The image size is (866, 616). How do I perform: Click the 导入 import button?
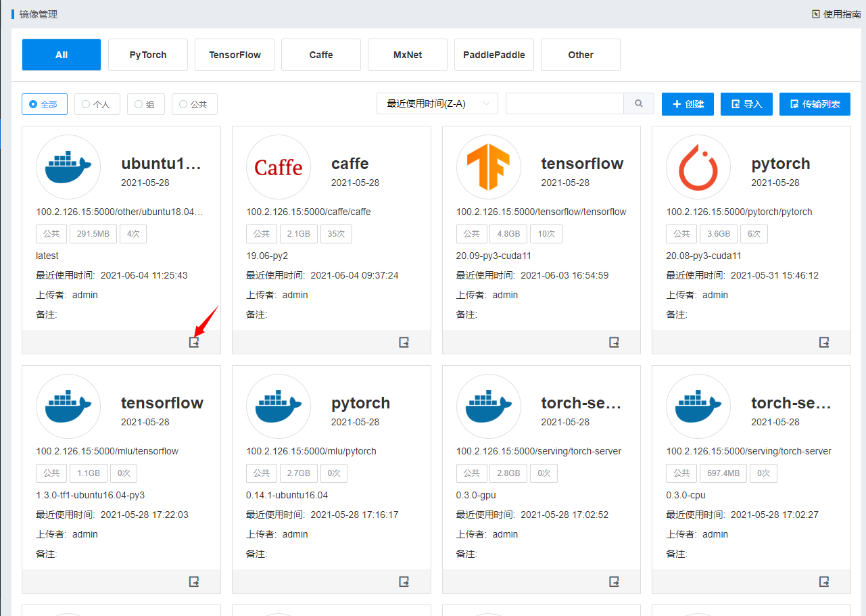pyautogui.click(x=746, y=104)
